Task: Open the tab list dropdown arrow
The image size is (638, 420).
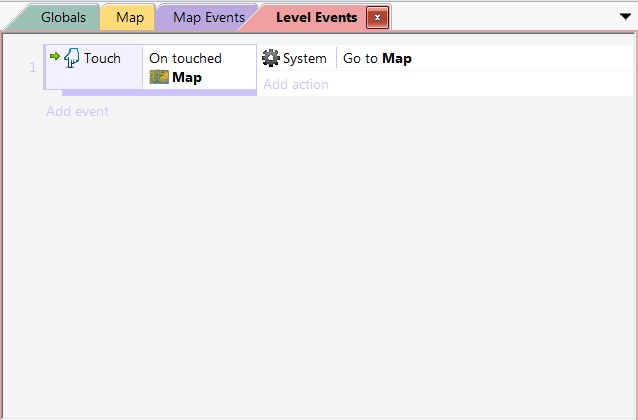Action: pos(625,17)
